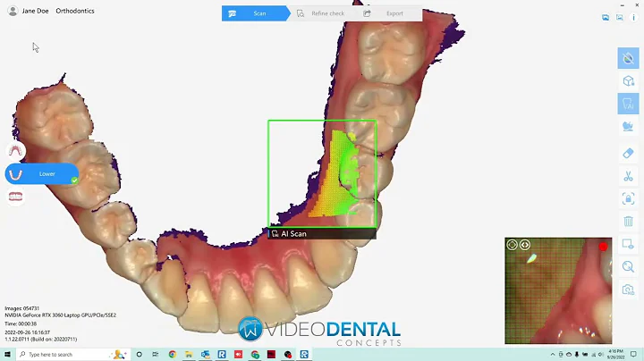The height and width of the screenshot is (361, 644).
Task: Open File Explorer from the taskbar
Action: tap(189, 354)
